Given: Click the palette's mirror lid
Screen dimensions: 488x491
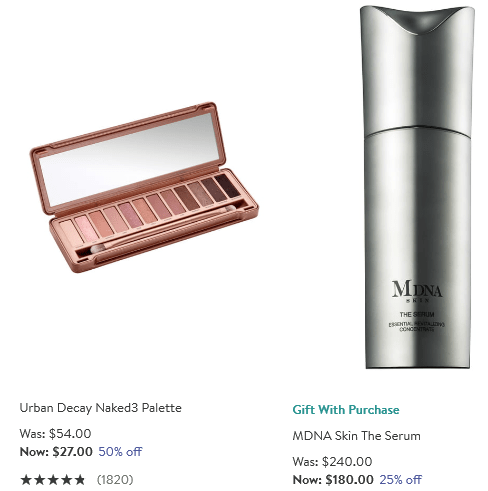Looking at the screenshot, I should click(x=129, y=158).
